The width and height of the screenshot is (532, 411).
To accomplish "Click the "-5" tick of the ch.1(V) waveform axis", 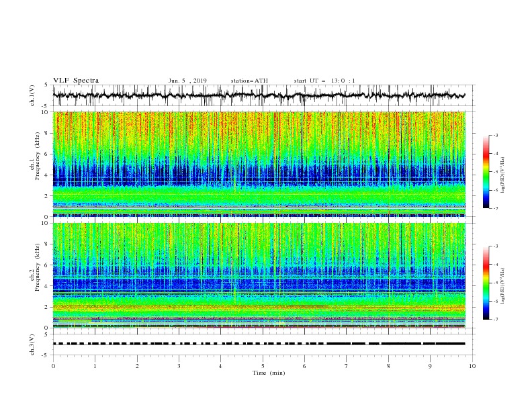I will [46, 106].
